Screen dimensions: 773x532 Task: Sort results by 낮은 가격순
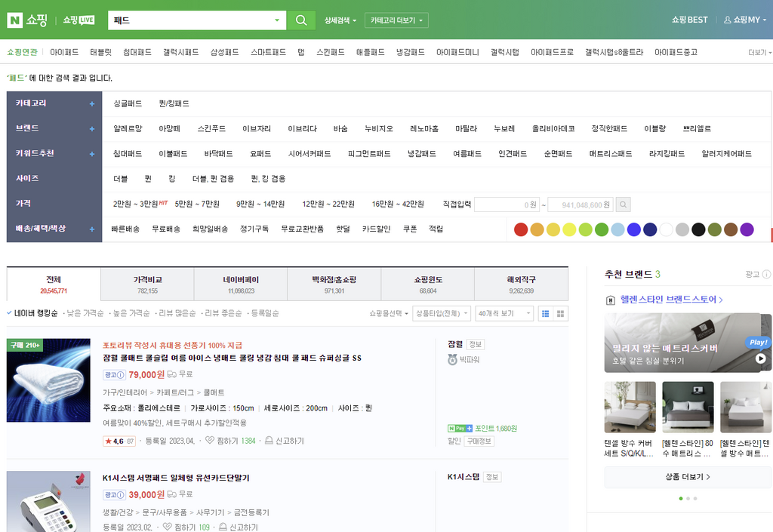[85, 313]
